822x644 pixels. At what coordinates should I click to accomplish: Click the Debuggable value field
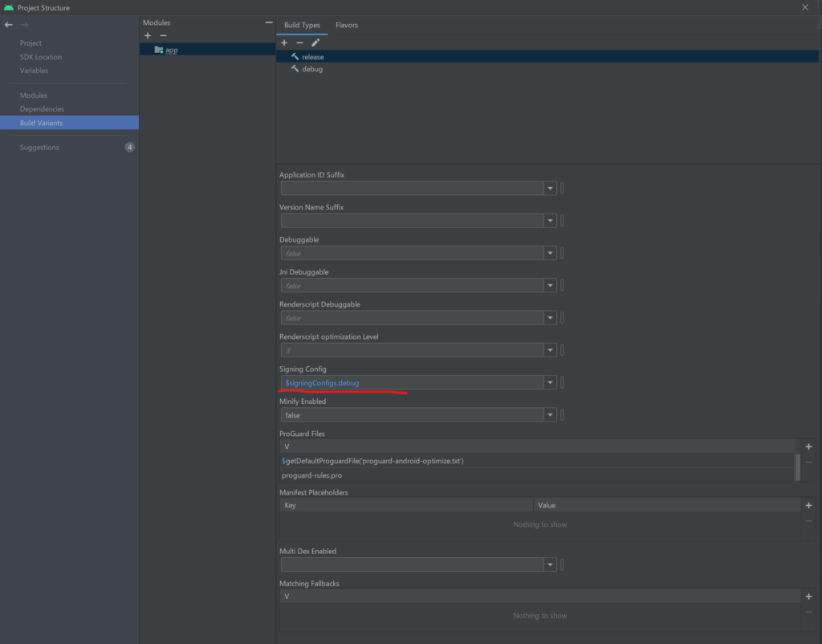[413, 253]
